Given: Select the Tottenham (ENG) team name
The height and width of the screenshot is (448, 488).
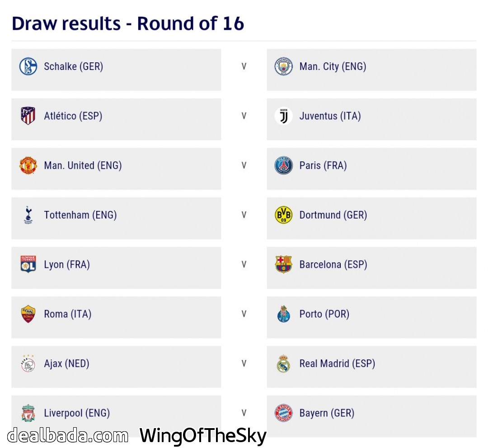Looking at the screenshot, I should click(80, 215).
